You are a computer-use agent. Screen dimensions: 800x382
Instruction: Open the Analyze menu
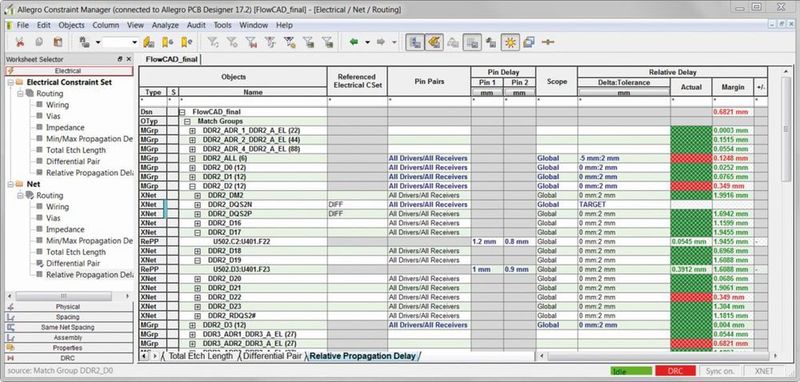tap(165, 25)
